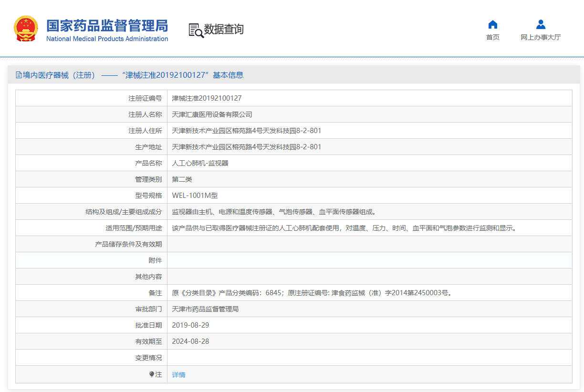
Task: Select the 其他内容 label
Action: click(x=148, y=277)
